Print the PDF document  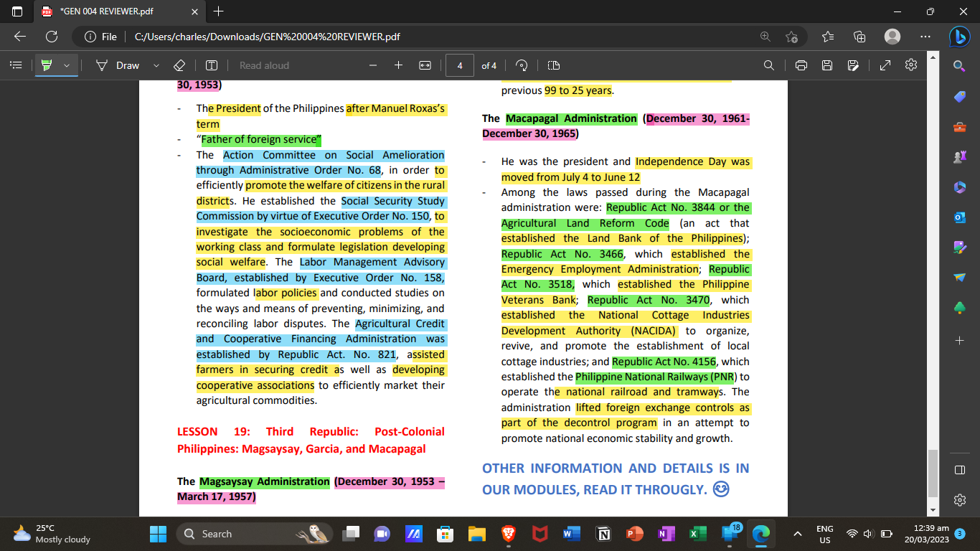(801, 65)
